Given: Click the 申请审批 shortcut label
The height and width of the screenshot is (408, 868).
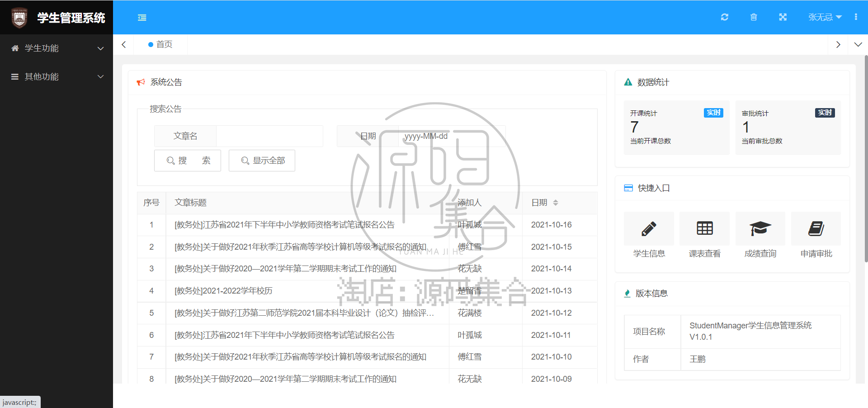Looking at the screenshot, I should pyautogui.click(x=816, y=254).
